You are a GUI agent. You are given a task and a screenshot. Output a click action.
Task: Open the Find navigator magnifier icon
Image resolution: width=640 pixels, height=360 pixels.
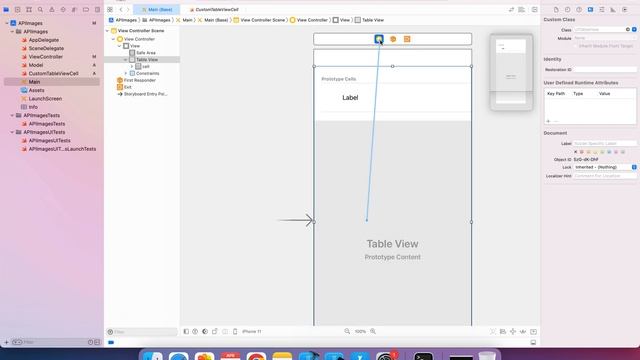point(40,9)
